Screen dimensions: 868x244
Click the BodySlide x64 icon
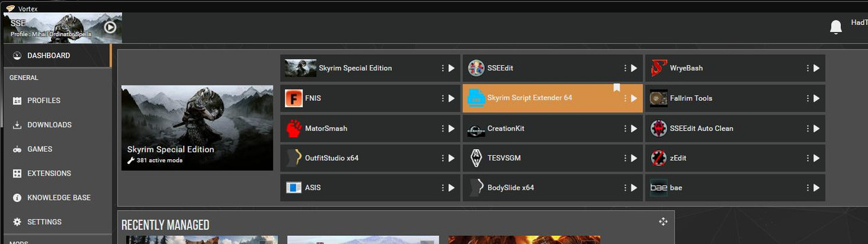click(476, 188)
